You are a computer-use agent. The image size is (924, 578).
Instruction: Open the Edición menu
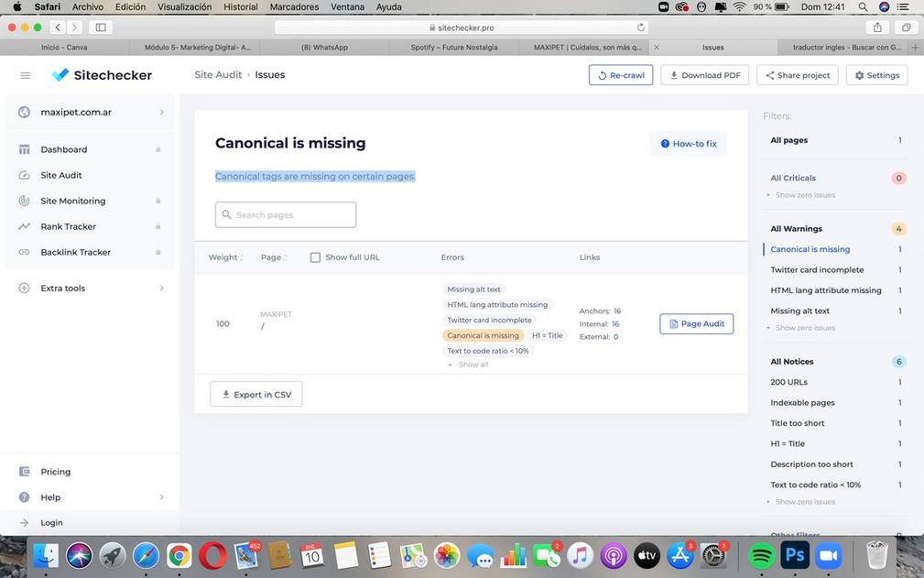(x=130, y=7)
